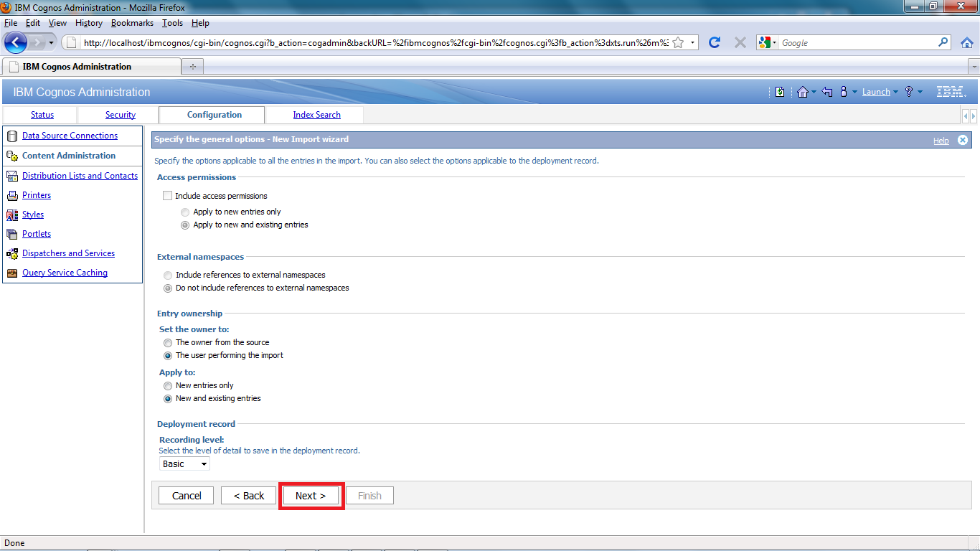The height and width of the screenshot is (551, 980).
Task: Reload the page with Firefox reload icon
Action: [714, 42]
